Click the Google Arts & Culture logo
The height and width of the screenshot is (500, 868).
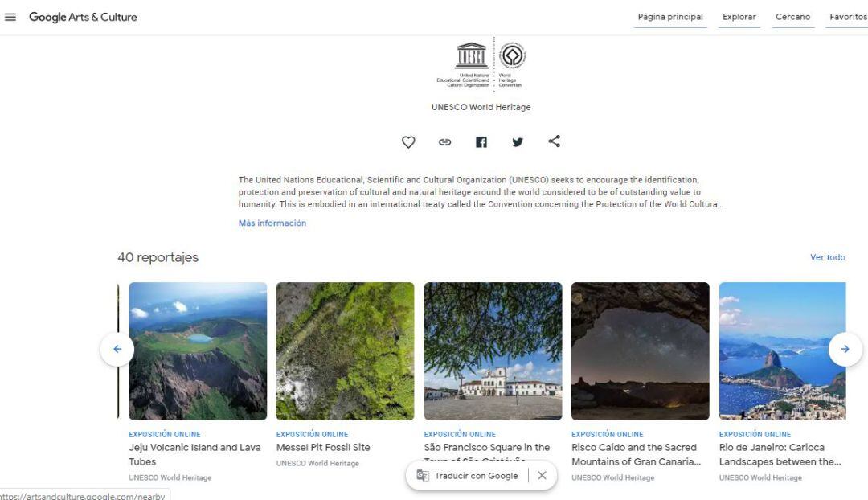83,17
